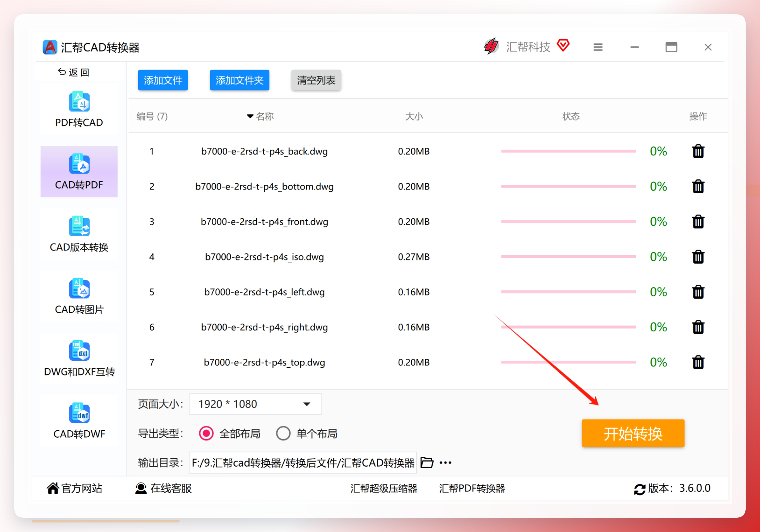This screenshot has height=532, width=760.
Task: Open the output folder with the folder icon
Action: 427,462
